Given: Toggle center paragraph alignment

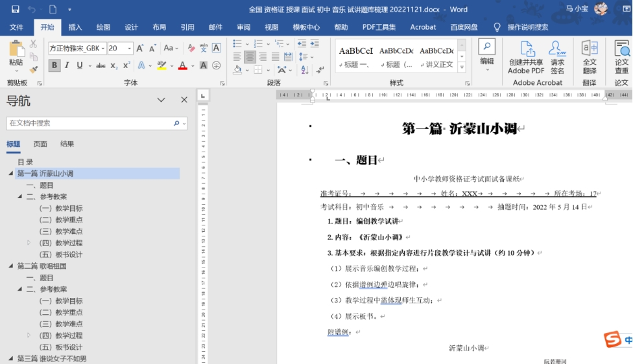Looking at the screenshot, I should tap(250, 57).
